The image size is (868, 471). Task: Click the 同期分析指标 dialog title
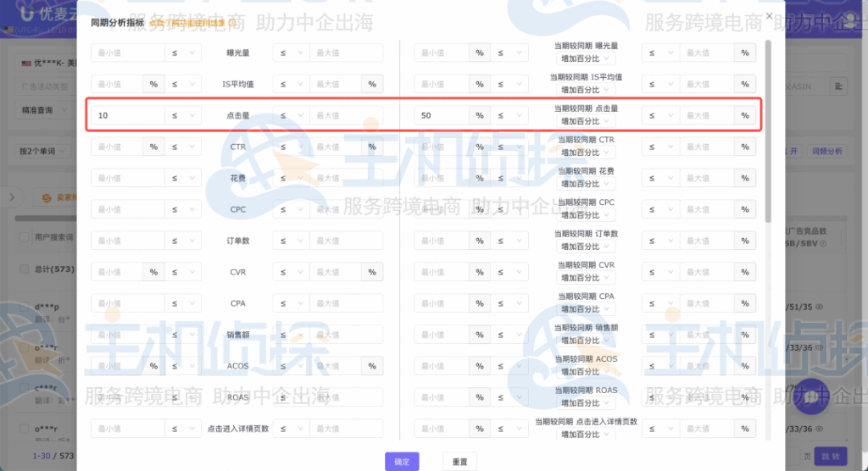pyautogui.click(x=117, y=23)
